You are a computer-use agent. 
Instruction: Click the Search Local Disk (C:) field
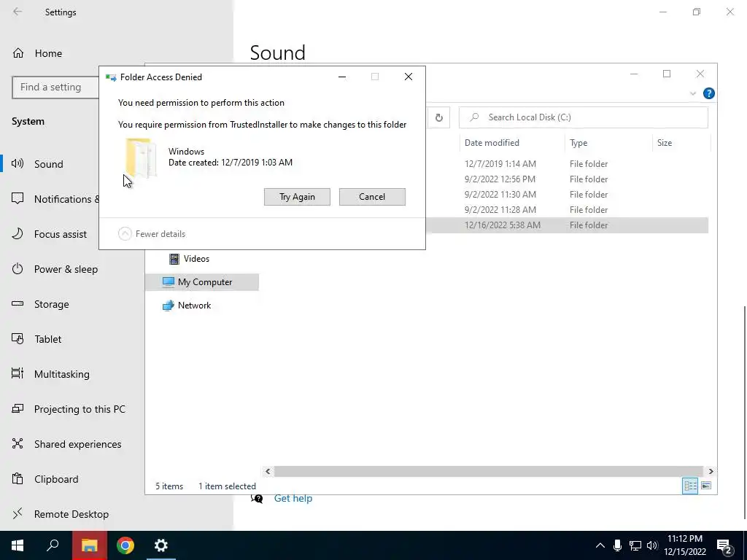pos(583,117)
